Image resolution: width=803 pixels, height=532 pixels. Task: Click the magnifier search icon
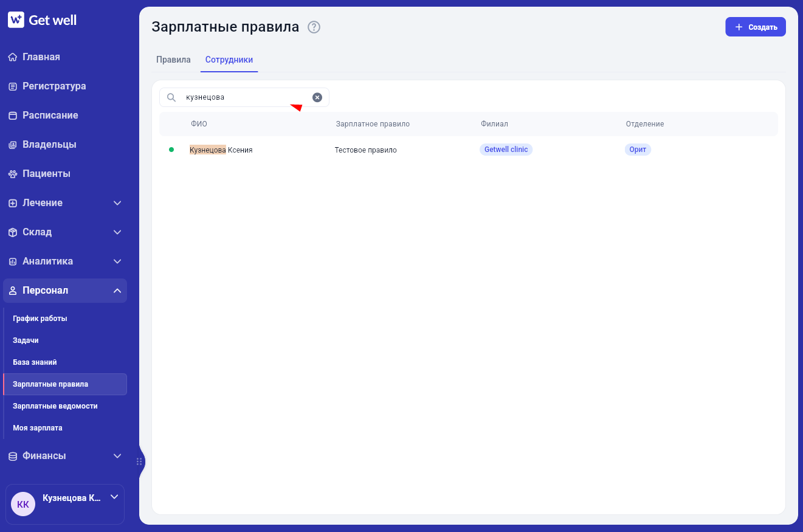point(171,97)
